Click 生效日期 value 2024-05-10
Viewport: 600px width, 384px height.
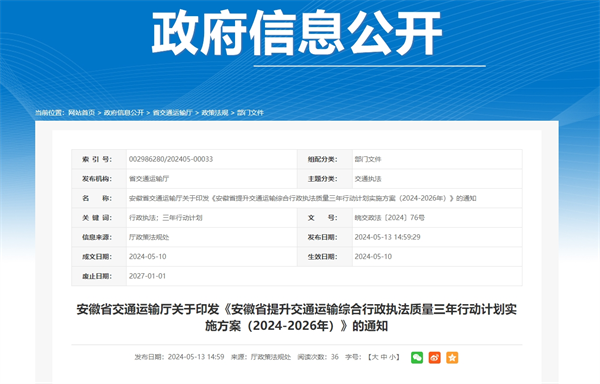click(x=373, y=257)
